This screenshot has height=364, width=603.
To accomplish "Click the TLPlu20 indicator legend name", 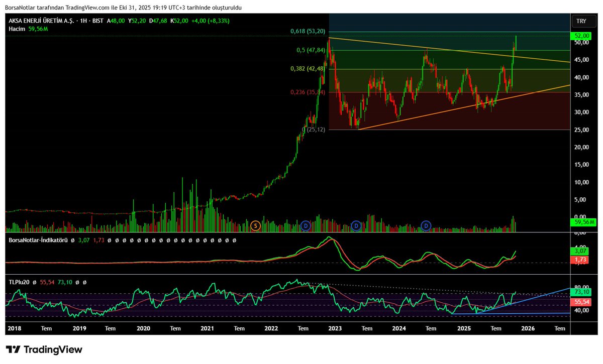I will tap(20, 283).
